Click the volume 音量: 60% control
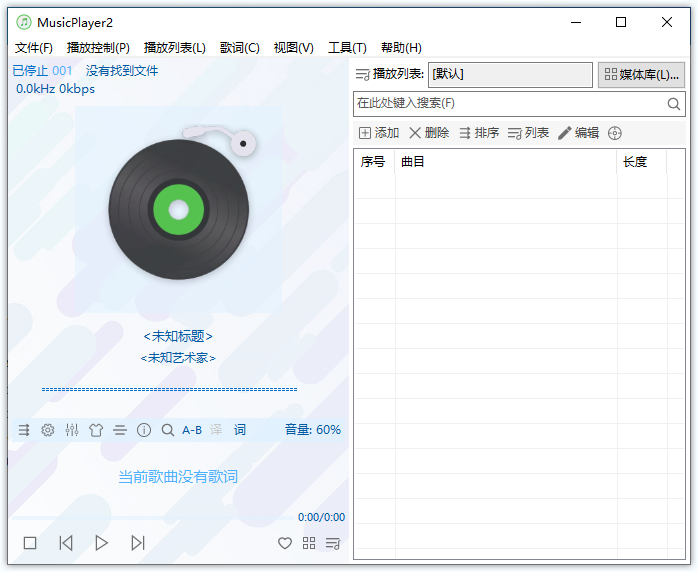This screenshot has height=572, width=698. pos(312,430)
